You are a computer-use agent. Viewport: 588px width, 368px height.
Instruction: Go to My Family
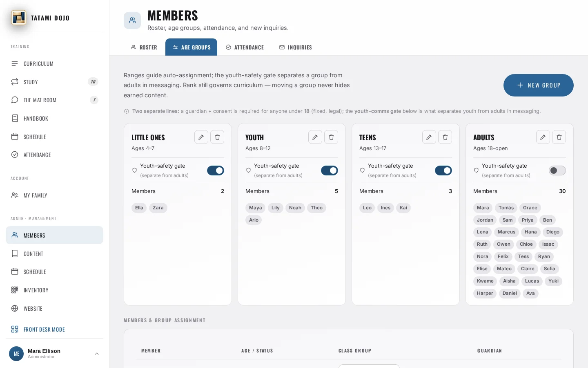(x=54, y=195)
